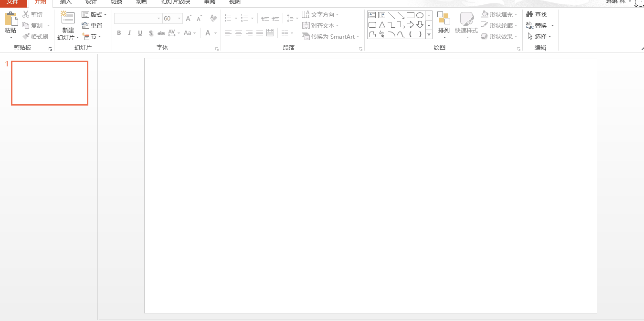Select the Left Brace shape

coord(411,34)
